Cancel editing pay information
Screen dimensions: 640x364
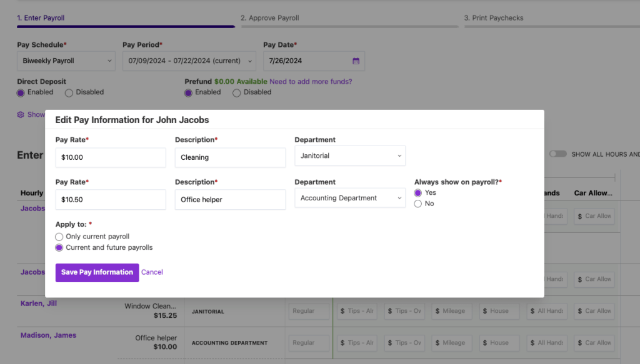click(x=152, y=272)
